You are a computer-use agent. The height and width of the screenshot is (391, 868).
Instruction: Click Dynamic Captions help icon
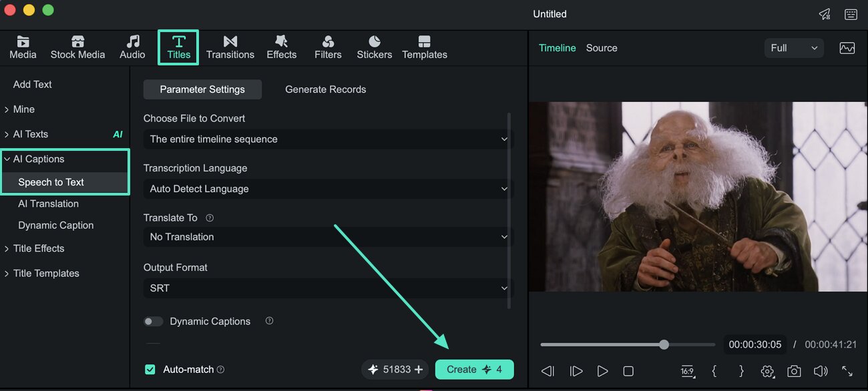click(x=269, y=321)
